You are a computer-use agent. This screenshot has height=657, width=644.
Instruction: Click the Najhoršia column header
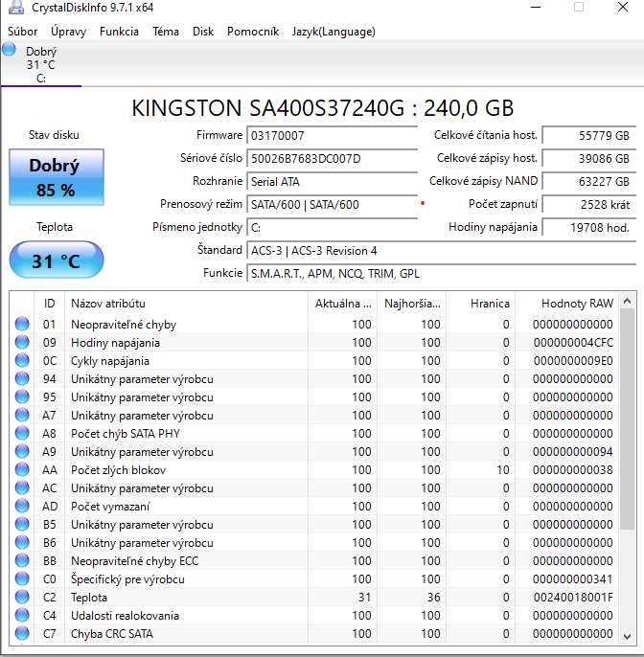click(412, 303)
